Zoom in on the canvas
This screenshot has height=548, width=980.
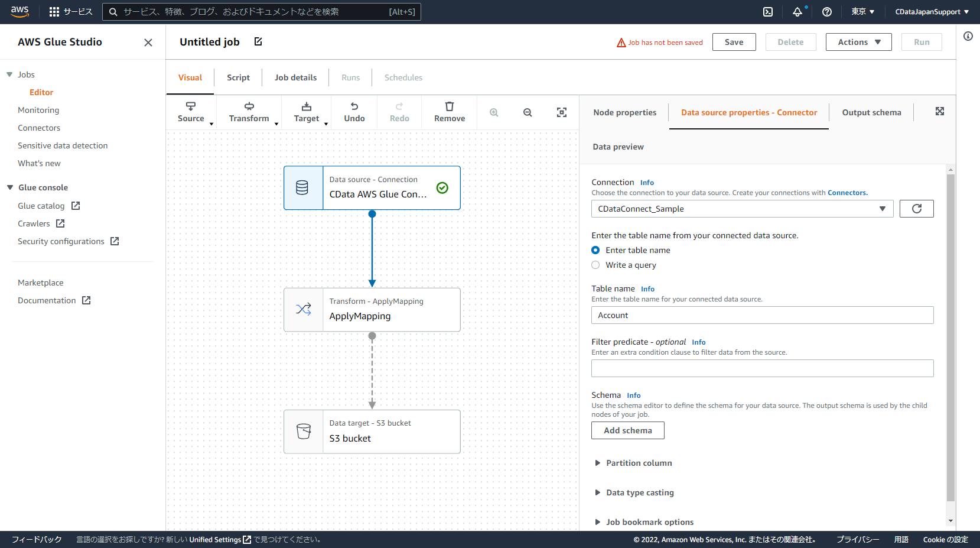[494, 112]
